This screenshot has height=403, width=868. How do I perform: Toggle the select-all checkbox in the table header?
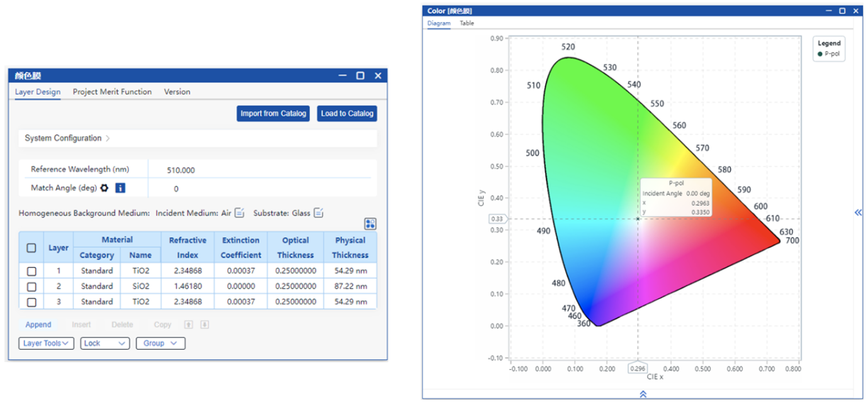click(31, 248)
